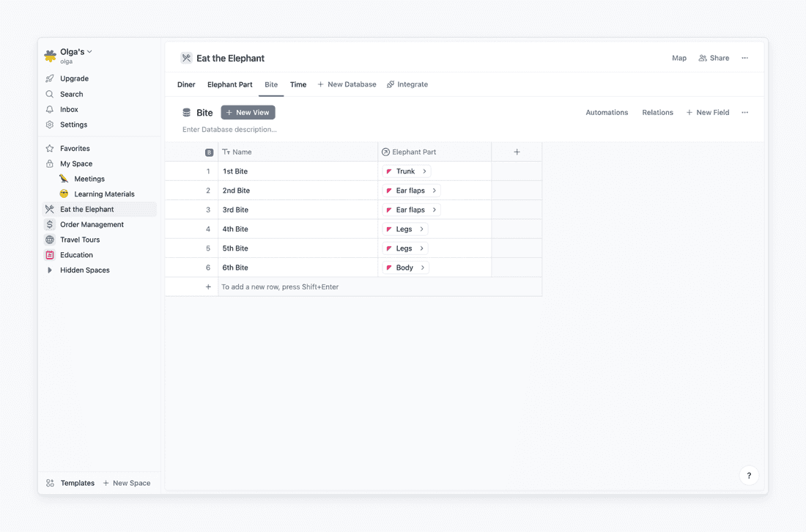
Task: Open the space options three-dot menu
Action: pyautogui.click(x=744, y=58)
